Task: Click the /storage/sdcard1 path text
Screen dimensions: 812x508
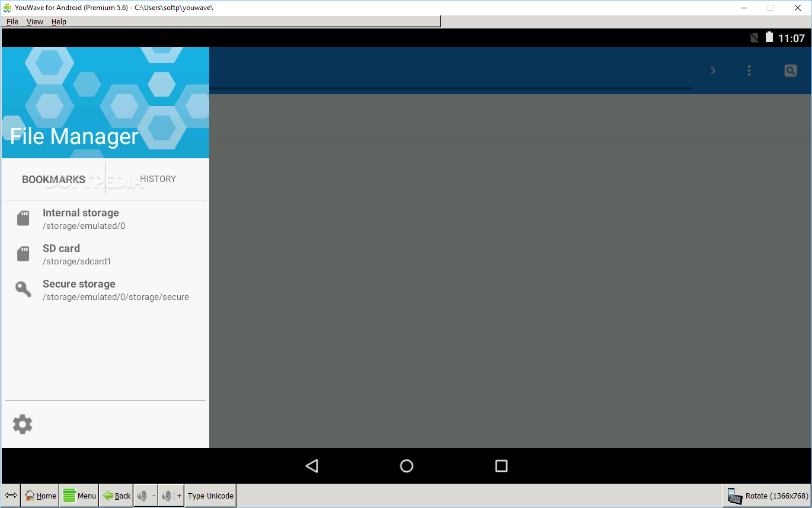Action: pos(77,261)
